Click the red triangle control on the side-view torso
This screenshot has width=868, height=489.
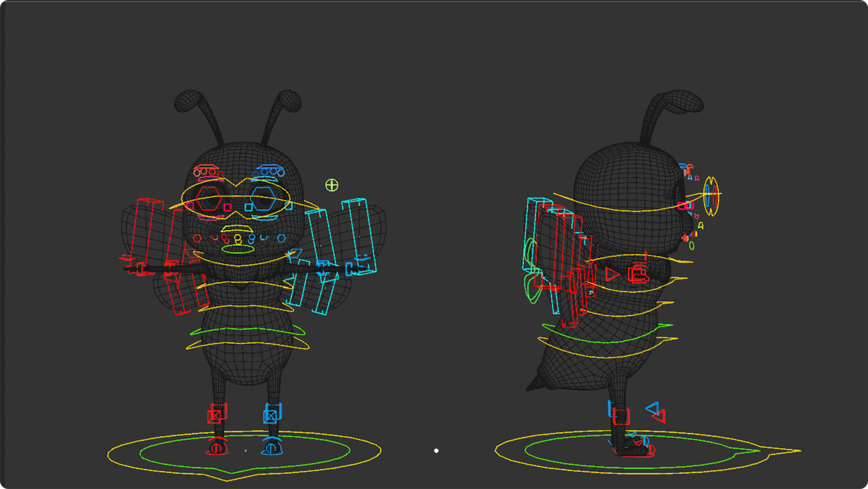[612, 274]
